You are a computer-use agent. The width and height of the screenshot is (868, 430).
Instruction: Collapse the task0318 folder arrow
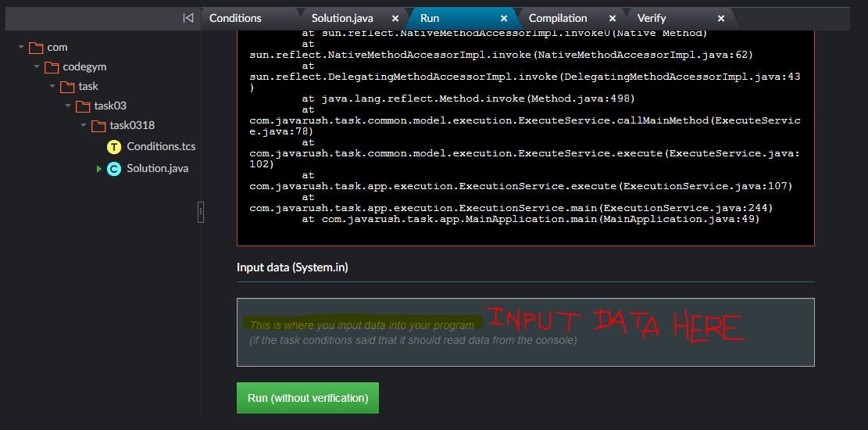coord(84,126)
